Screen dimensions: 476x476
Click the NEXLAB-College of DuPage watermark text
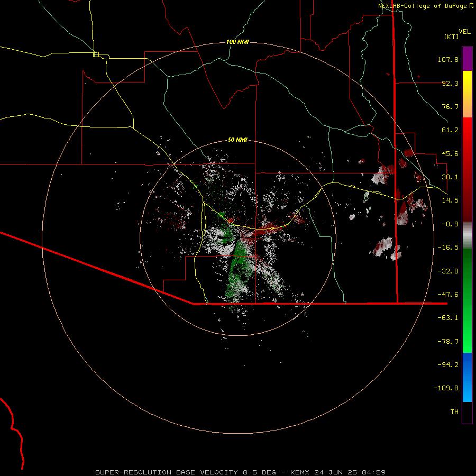[x=426, y=6]
